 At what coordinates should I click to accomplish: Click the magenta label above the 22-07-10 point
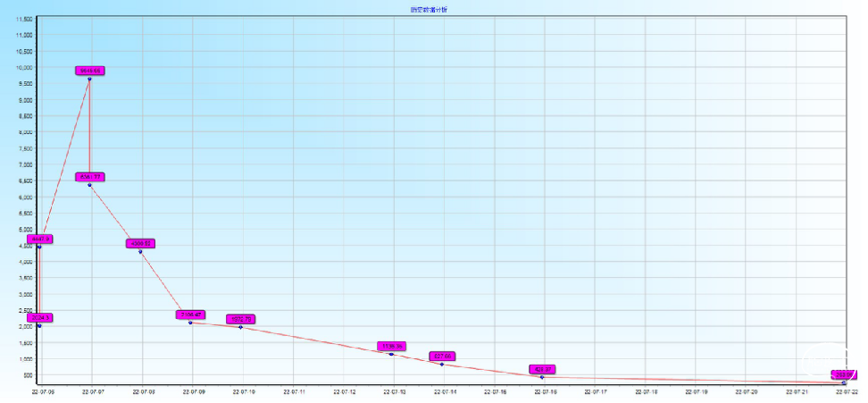[241, 319]
